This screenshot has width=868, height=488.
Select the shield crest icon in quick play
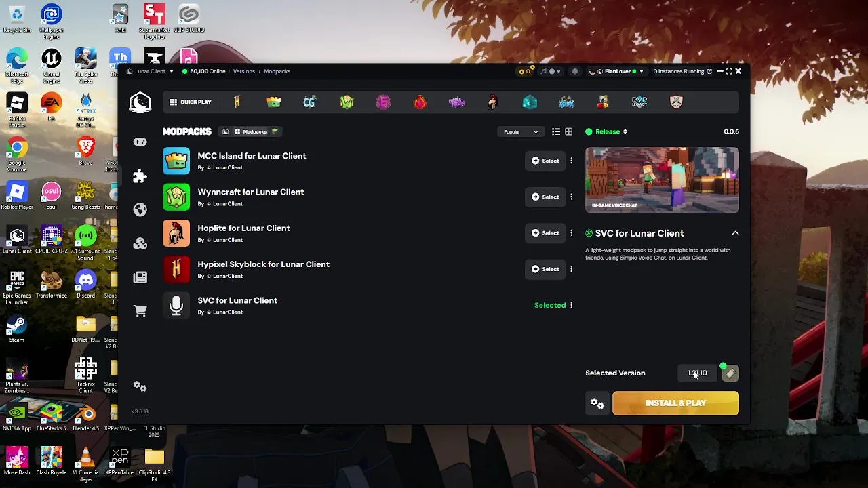click(676, 102)
